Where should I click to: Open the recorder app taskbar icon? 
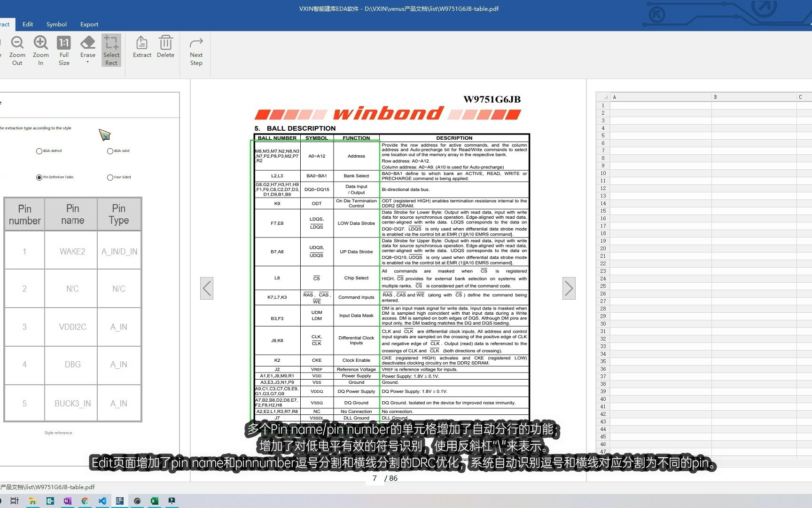coord(137,501)
